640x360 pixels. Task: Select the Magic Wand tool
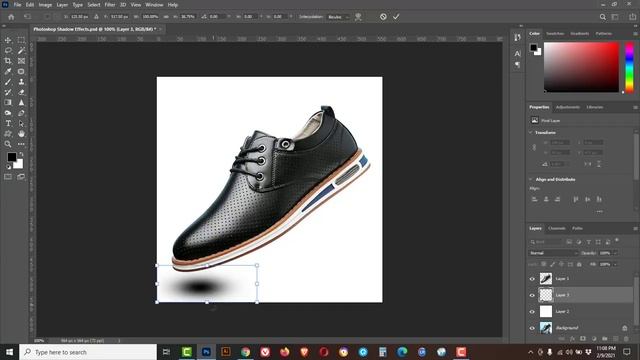click(x=21, y=51)
